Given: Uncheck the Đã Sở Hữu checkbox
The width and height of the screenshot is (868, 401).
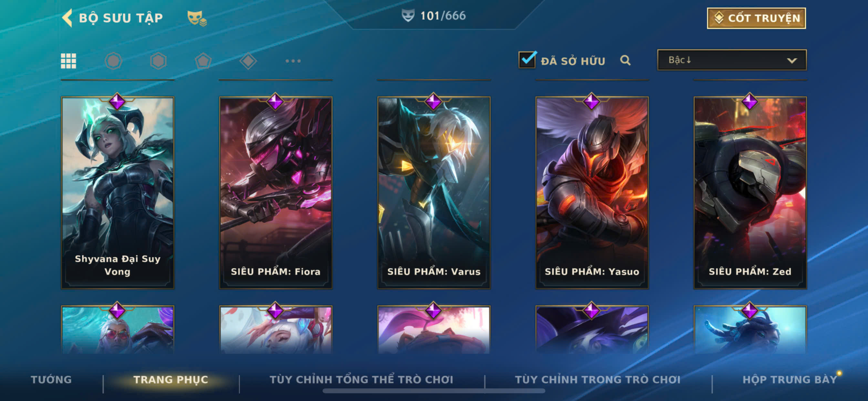Looking at the screenshot, I should [527, 60].
